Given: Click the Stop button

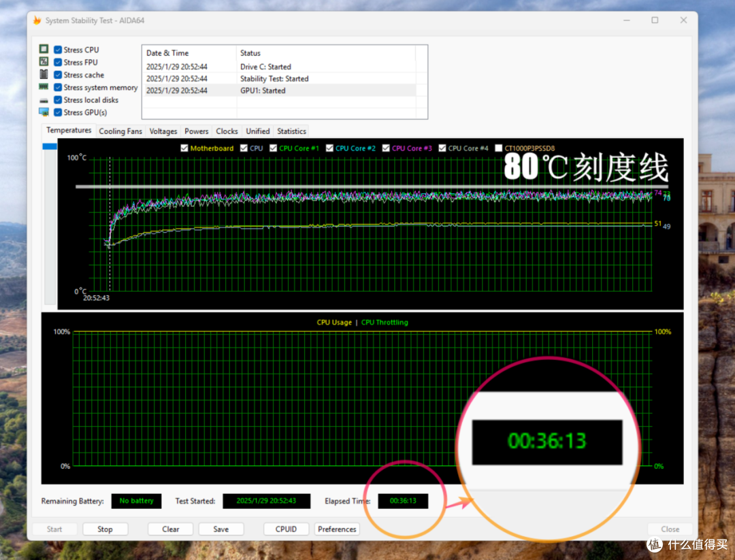Looking at the screenshot, I should click(x=105, y=529).
